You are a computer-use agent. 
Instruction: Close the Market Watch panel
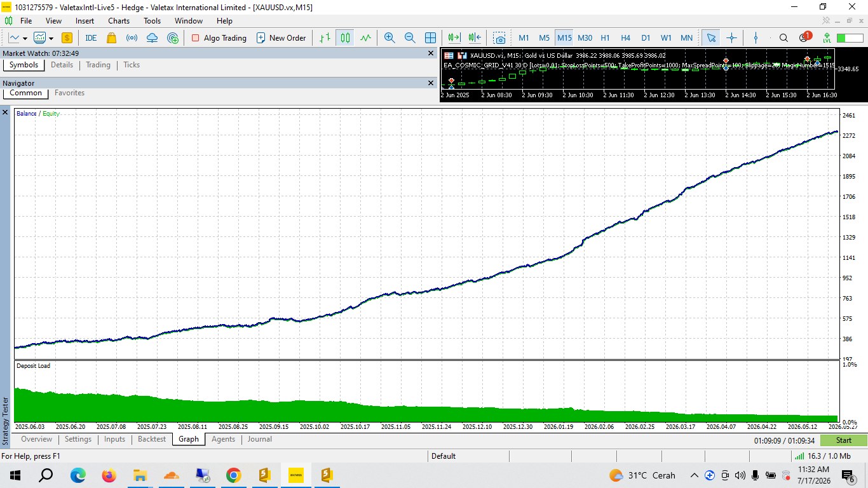[x=430, y=53]
